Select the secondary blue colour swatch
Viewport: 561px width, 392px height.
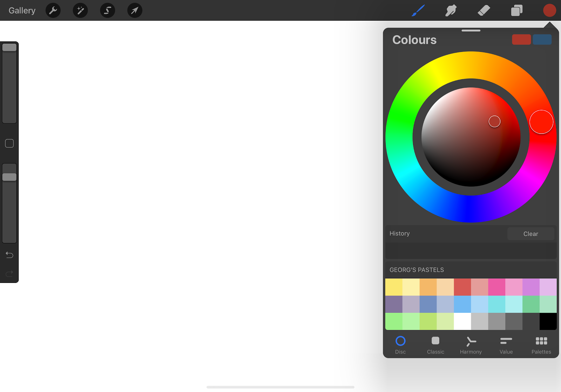click(542, 40)
